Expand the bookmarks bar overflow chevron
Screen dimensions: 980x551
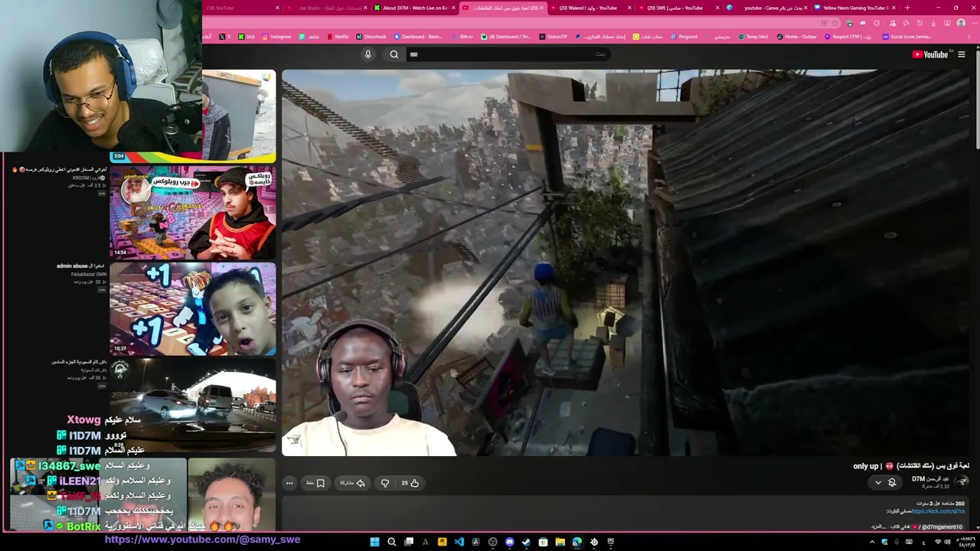(x=969, y=37)
